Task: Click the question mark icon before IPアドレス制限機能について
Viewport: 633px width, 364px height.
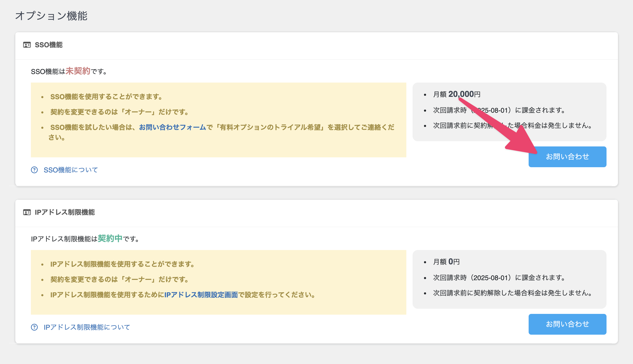Action: [34, 327]
